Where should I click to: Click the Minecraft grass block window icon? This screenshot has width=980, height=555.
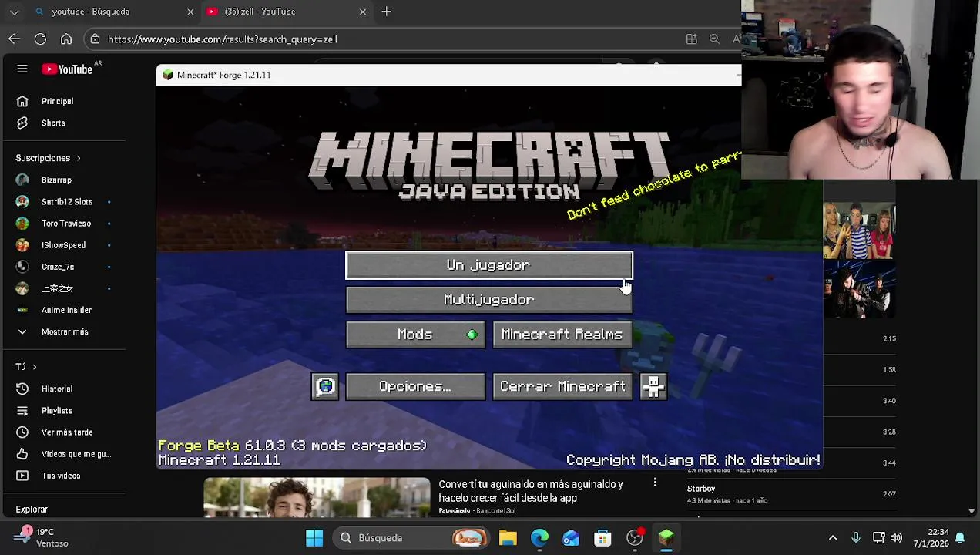tap(168, 75)
